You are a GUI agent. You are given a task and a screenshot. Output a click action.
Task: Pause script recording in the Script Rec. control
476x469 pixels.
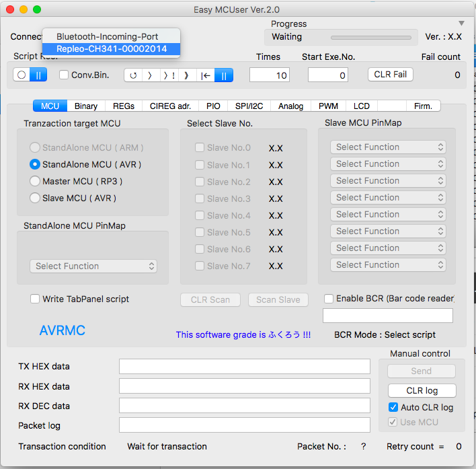point(38,75)
